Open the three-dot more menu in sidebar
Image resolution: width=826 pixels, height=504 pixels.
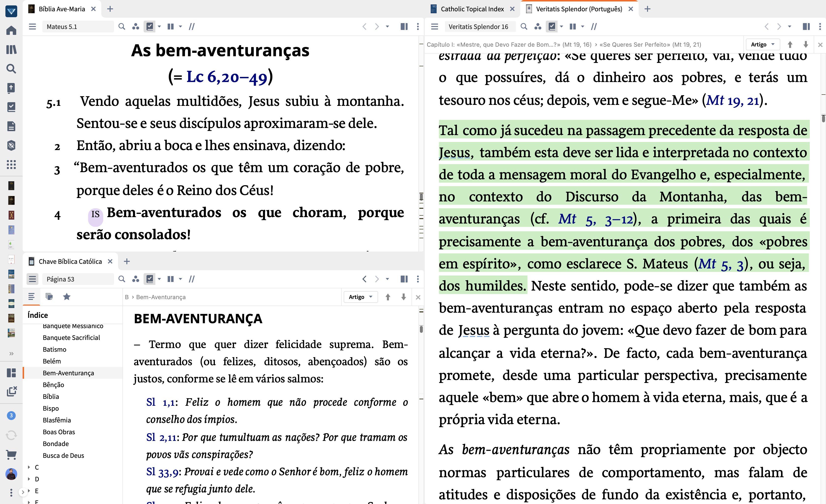point(11,492)
